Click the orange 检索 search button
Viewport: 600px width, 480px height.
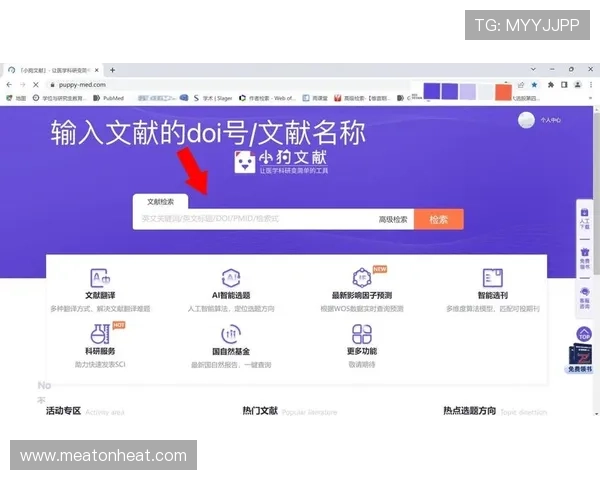(x=439, y=219)
